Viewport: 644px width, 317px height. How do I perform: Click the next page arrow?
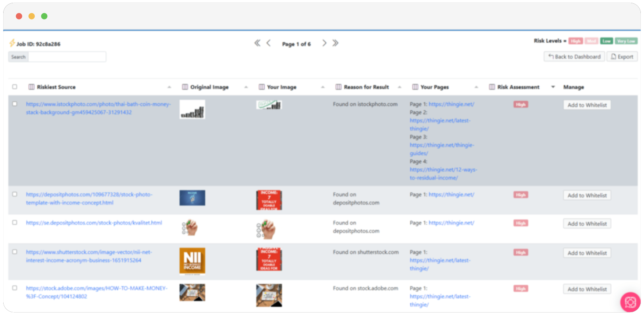tap(324, 43)
